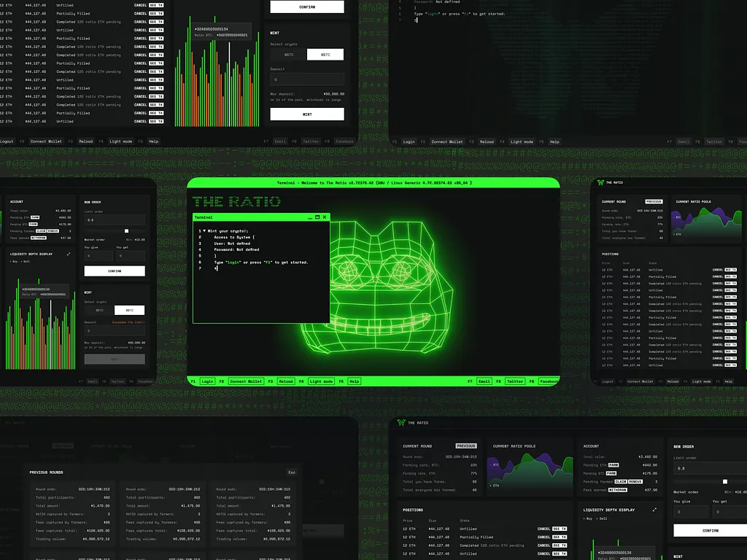Image resolution: width=747 pixels, height=560 pixels.
Task: Open Email link in top-left dashboard's bottom bar
Action: pos(280,141)
